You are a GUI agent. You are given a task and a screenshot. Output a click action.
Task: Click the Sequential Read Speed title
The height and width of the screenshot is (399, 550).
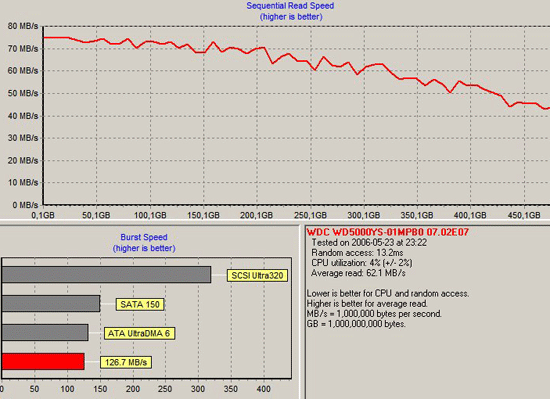click(x=290, y=6)
